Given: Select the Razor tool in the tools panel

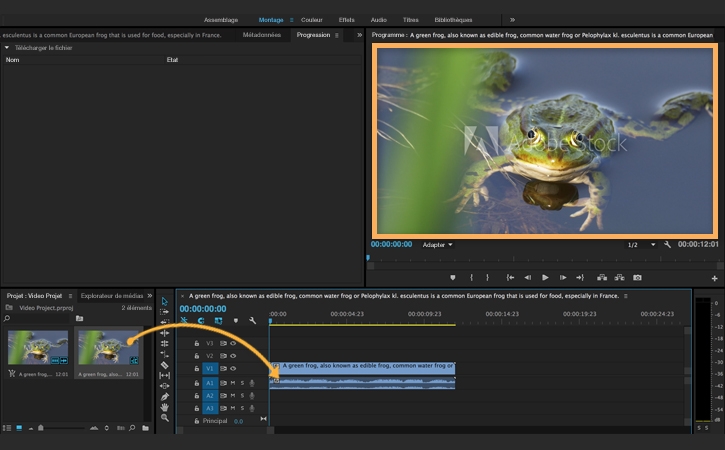Looking at the screenshot, I should tap(165, 365).
